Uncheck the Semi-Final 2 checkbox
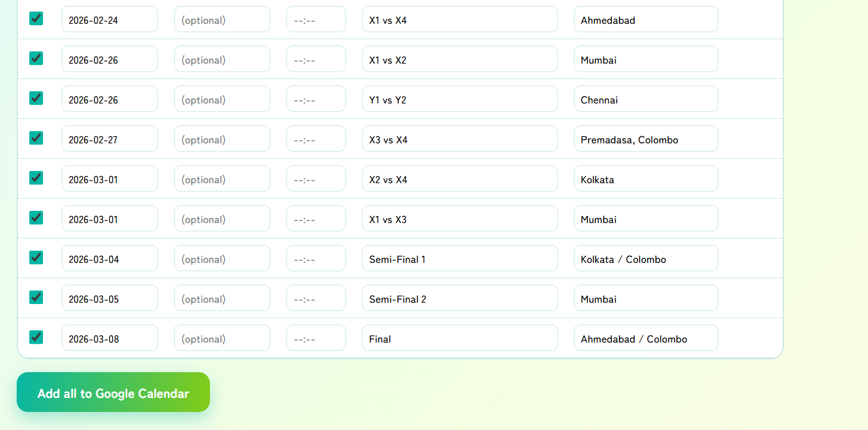This screenshot has width=868, height=430. (36, 298)
